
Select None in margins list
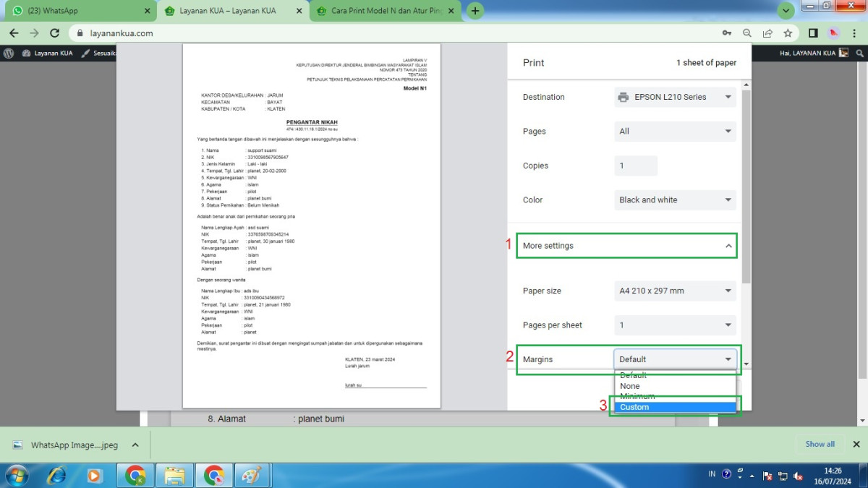(675, 386)
